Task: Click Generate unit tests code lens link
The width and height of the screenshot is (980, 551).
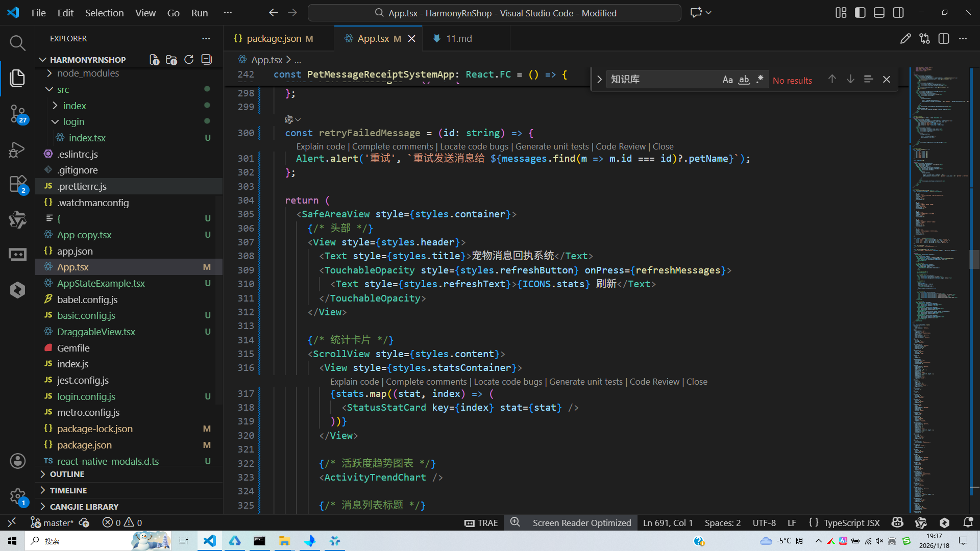Action: (x=552, y=146)
